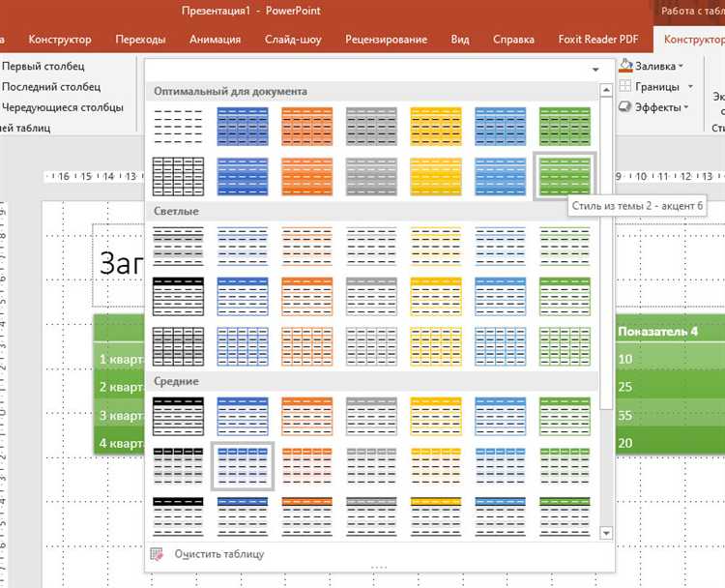The height and width of the screenshot is (588, 725).
Task: Pick the yellow light table style swatch
Action: 436,246
